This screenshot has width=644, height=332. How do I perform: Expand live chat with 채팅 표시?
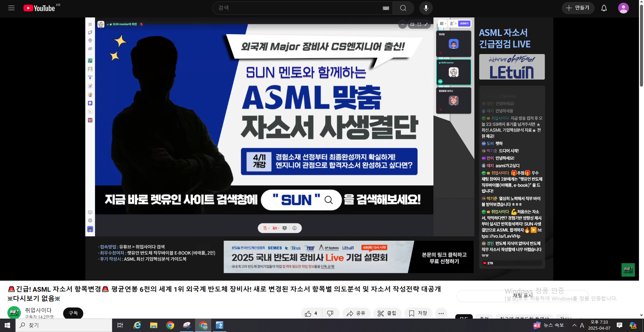522,296
